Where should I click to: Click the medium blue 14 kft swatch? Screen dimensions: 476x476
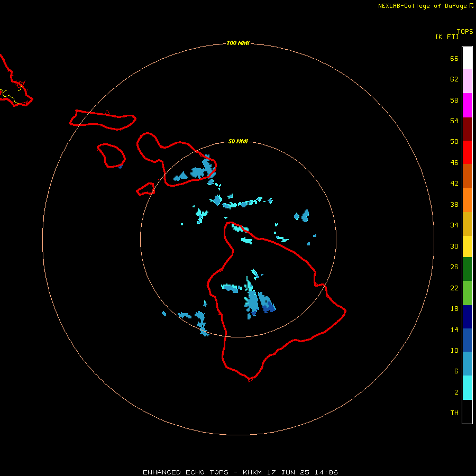pos(467,340)
